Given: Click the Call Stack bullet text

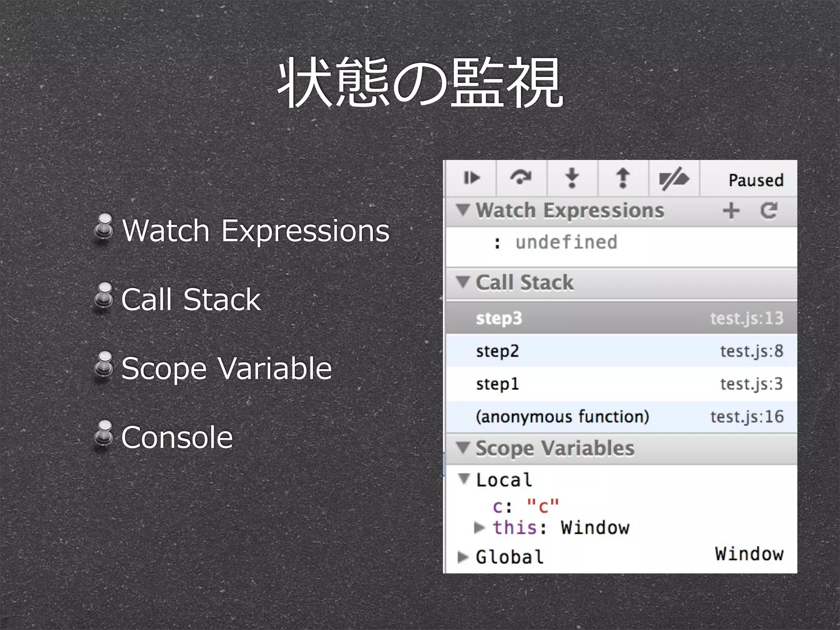Looking at the screenshot, I should (191, 299).
